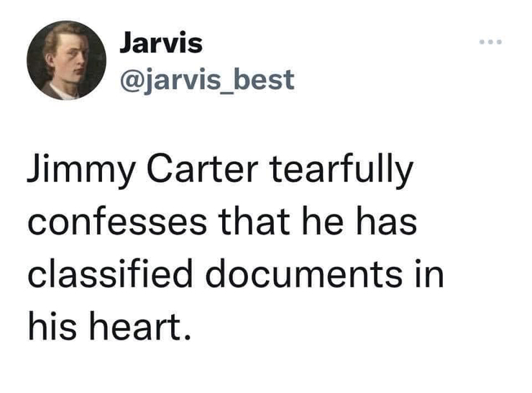This screenshot has height=393, width=532.
Task: Click the word "heart." ending the tweet
Action: 140,325
